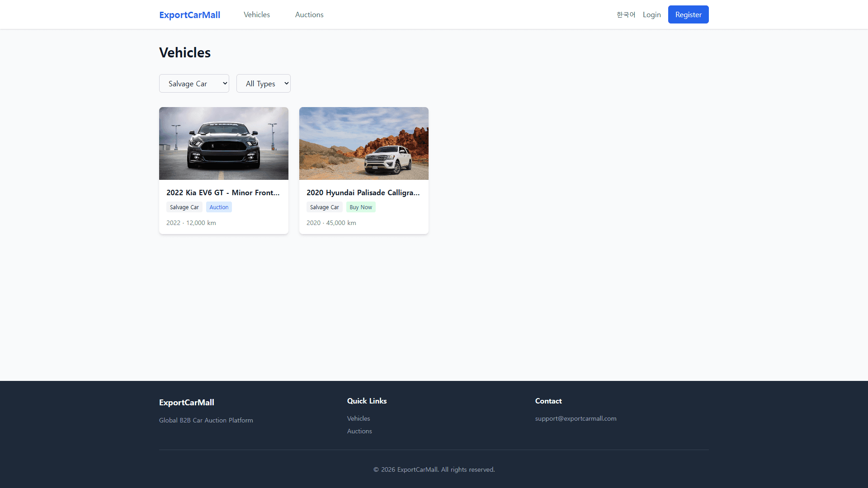Click the blue Auction badge

219,207
